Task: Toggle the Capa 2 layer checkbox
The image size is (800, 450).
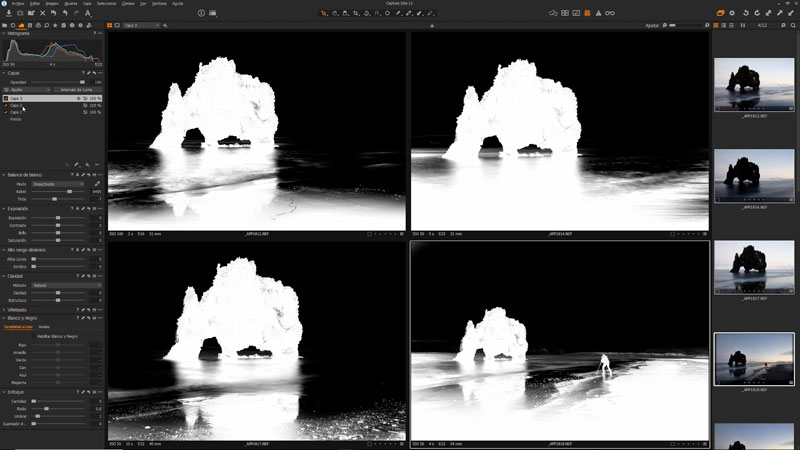Action: coord(5,105)
